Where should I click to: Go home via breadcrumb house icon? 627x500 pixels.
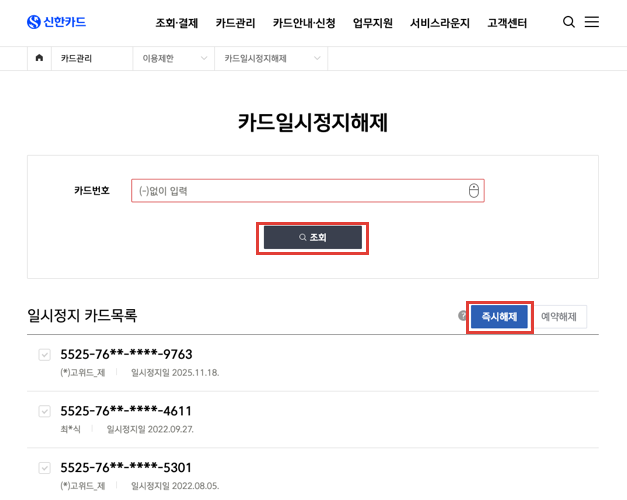pyautogui.click(x=39, y=58)
